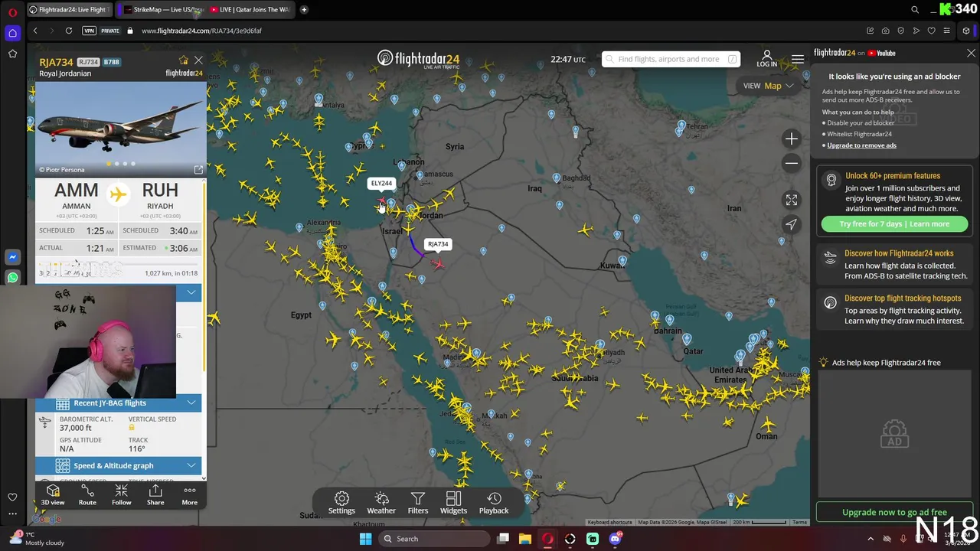Viewport: 980px width, 551px height.
Task: Open 3D view for flight RJA734
Action: coord(53,495)
